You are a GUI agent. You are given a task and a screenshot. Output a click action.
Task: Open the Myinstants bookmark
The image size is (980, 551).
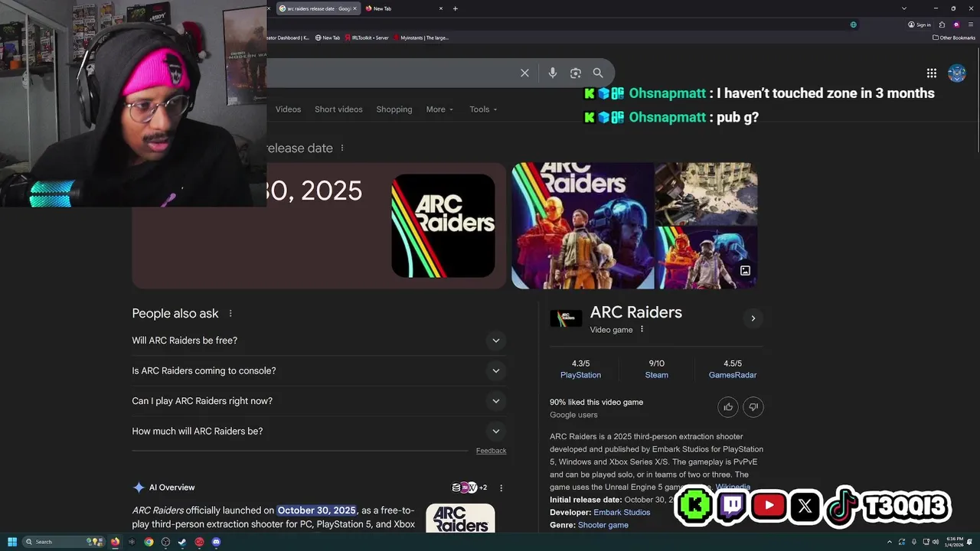[421, 37]
